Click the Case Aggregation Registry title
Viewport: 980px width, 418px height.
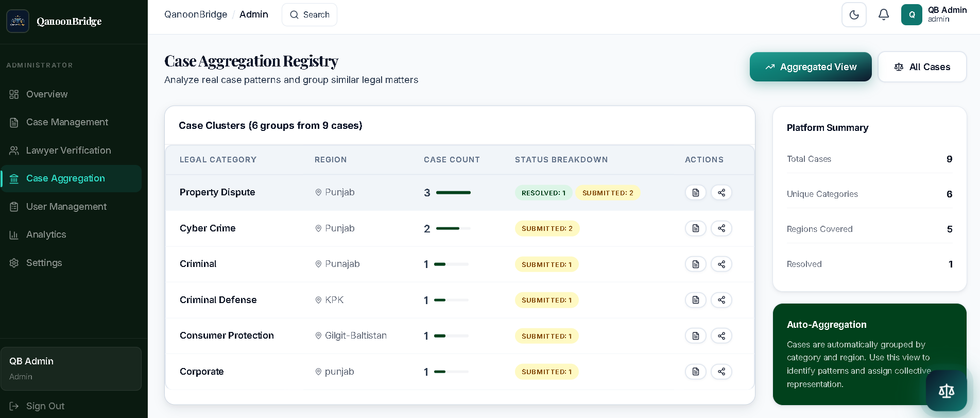251,61
